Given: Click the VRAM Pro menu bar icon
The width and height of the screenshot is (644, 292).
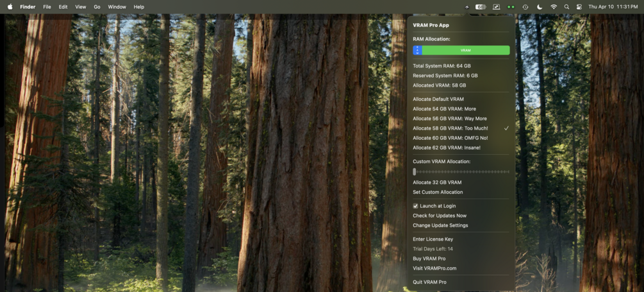Looking at the screenshot, I should (466, 7).
